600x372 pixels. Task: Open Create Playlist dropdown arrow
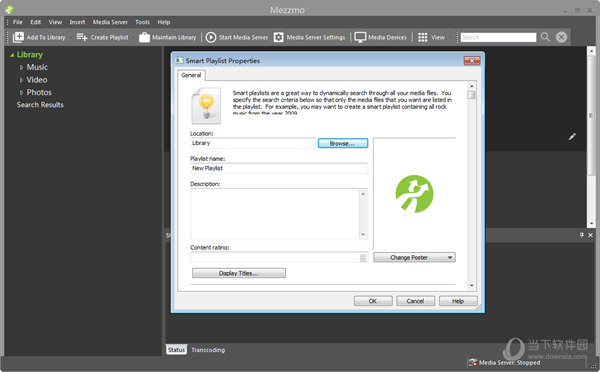pos(133,38)
